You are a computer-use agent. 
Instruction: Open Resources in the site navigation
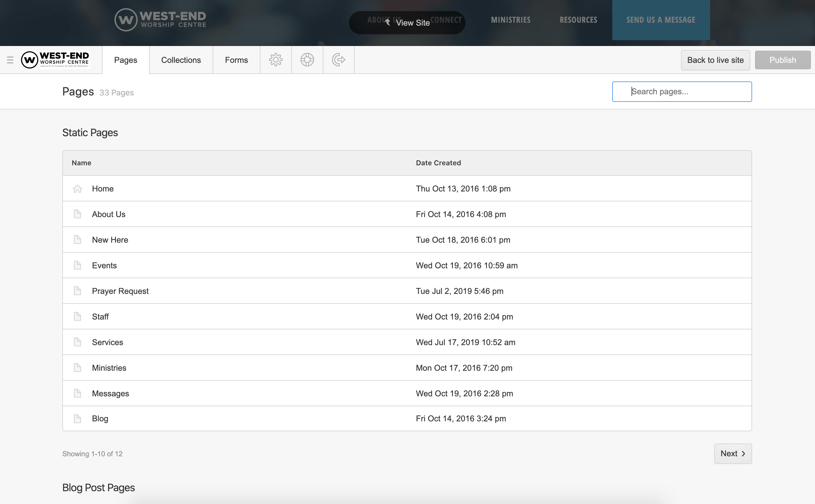click(x=578, y=20)
